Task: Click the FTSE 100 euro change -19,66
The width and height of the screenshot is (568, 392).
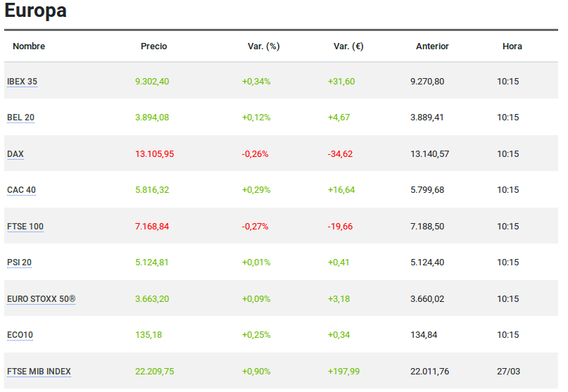Action: 340,227
